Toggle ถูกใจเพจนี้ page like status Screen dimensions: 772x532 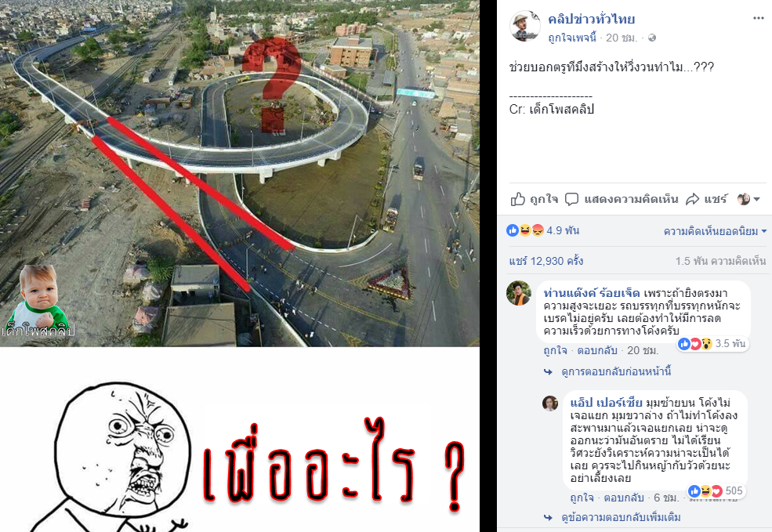tap(572, 38)
